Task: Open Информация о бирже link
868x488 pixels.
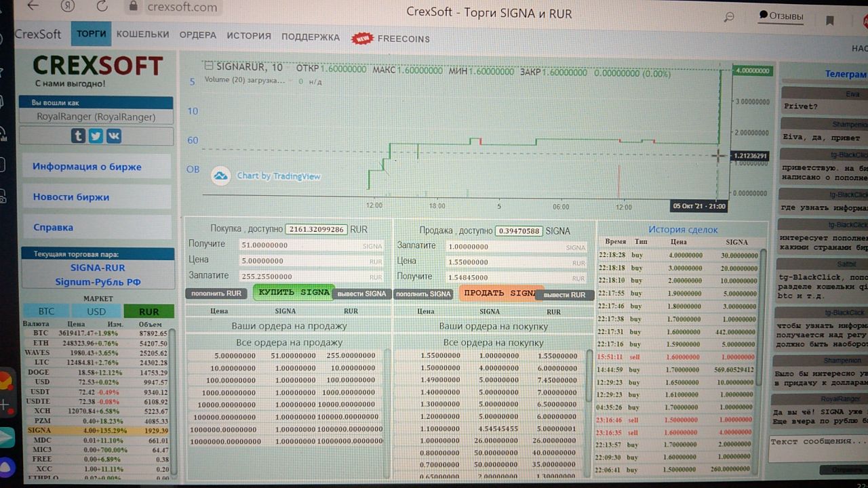Action: (x=96, y=166)
